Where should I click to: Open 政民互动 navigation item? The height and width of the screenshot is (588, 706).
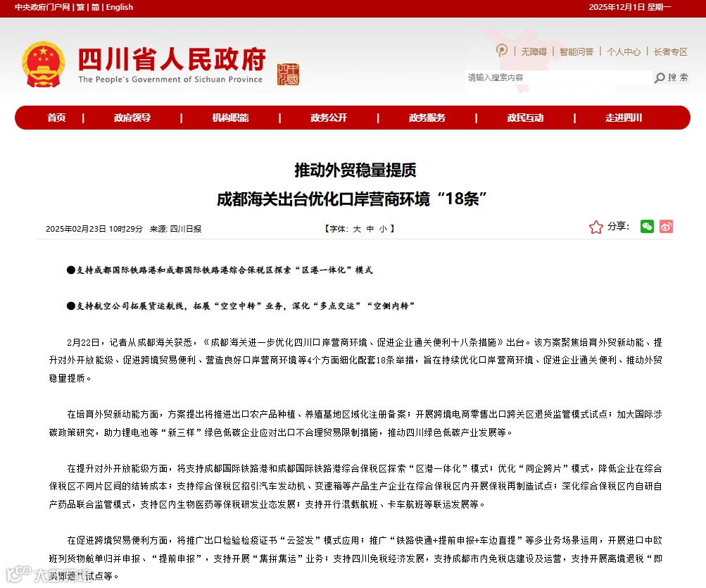click(x=525, y=118)
